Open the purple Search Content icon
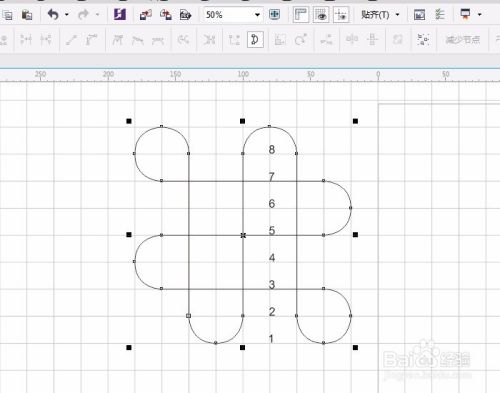The height and width of the screenshot is (393, 500). [120, 15]
